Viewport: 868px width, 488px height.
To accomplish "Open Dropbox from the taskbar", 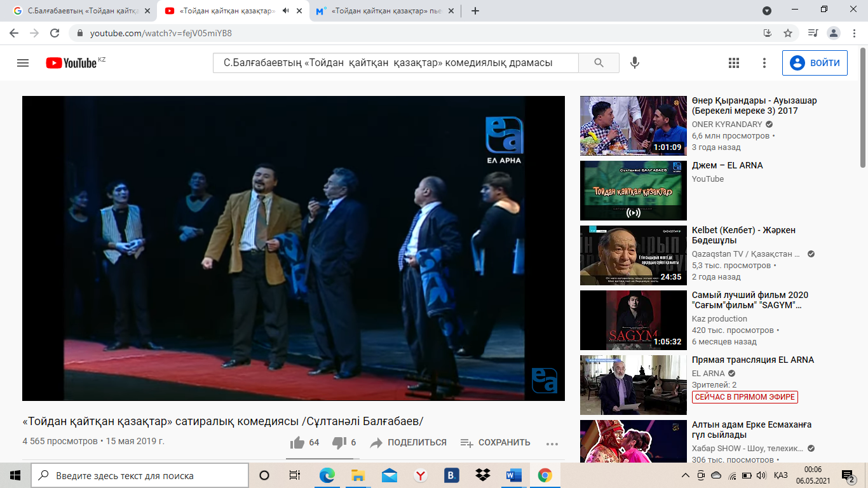I will click(x=482, y=475).
